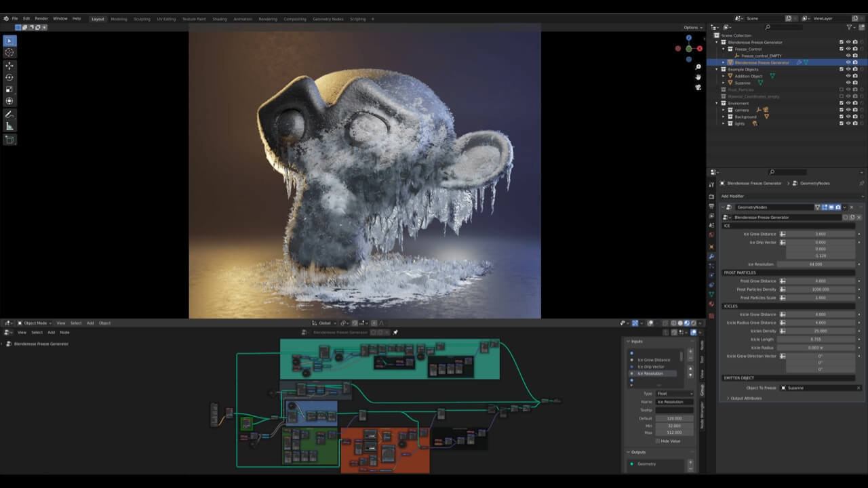Select the Scale tool
This screenshot has width=868, height=488.
click(9, 89)
